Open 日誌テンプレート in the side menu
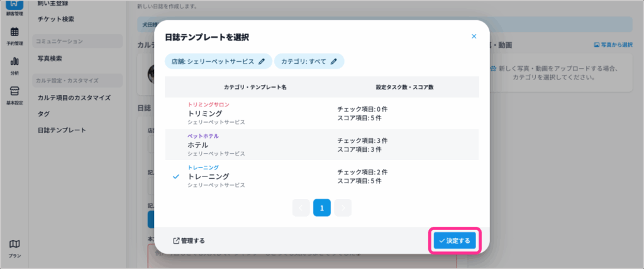 [62, 130]
